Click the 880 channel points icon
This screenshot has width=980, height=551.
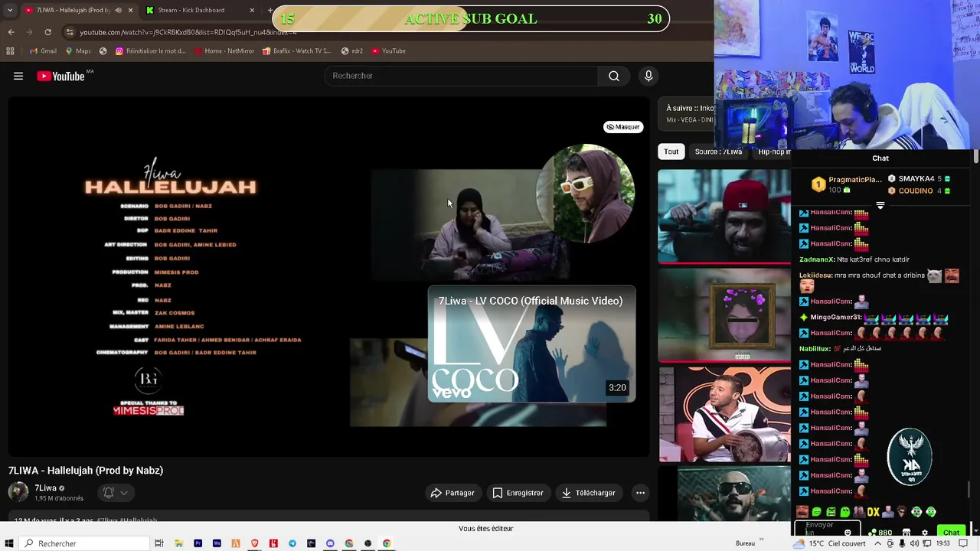point(880,533)
